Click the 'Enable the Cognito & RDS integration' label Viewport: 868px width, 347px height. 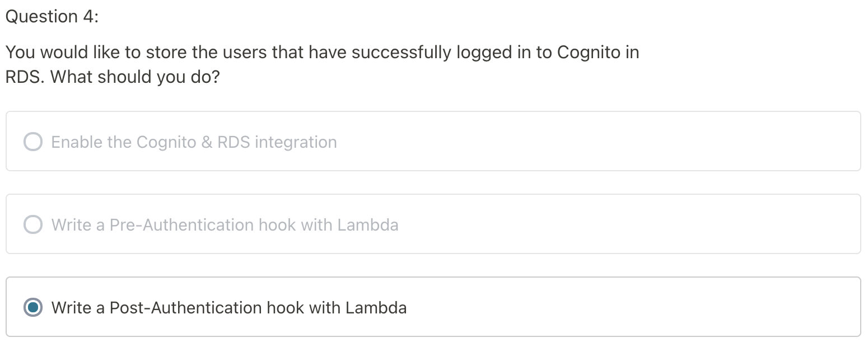click(194, 142)
